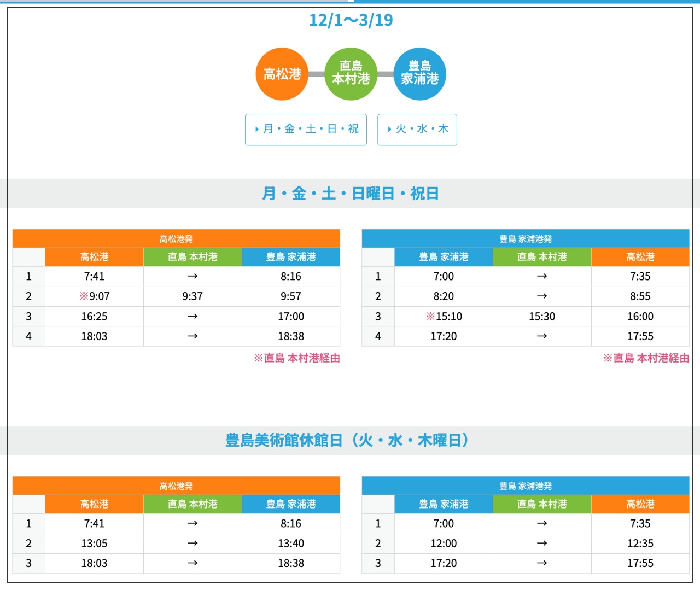Click the green 直島本村港 circle icon
The height and width of the screenshot is (590, 700).
[351, 74]
